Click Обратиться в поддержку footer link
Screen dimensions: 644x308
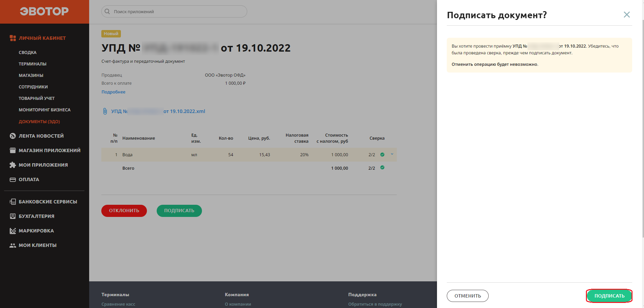click(x=375, y=304)
